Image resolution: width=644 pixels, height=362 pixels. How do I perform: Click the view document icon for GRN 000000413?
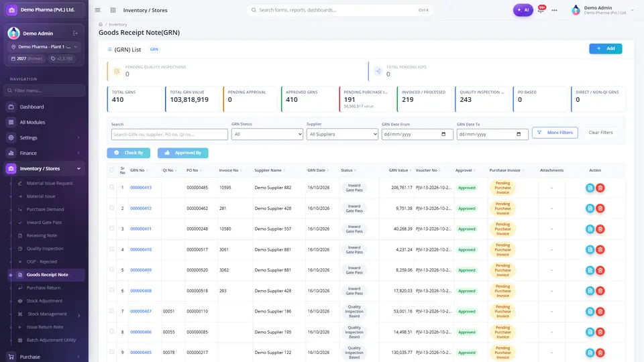click(590, 188)
